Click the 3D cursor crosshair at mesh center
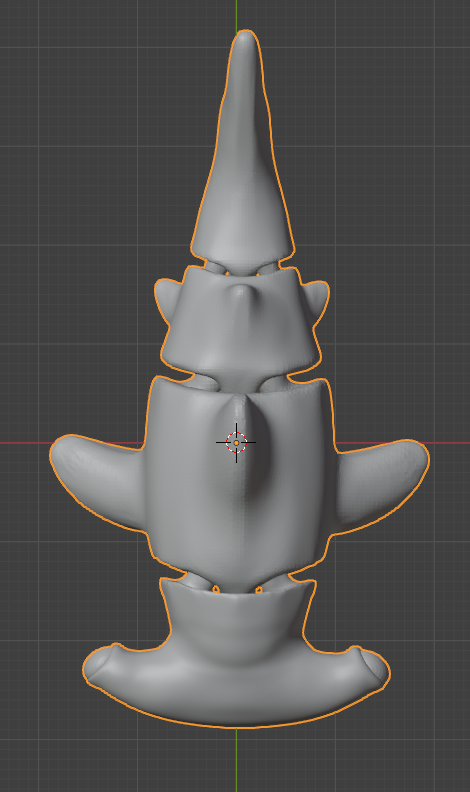Screen dimensions: 470x792 click(x=236, y=442)
